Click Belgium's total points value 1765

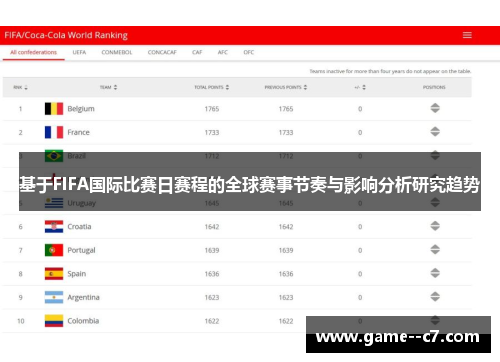click(x=212, y=109)
